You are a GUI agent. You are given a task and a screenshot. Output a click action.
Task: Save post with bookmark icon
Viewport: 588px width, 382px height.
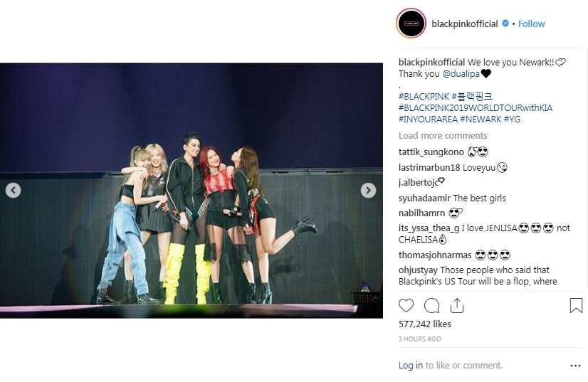pyautogui.click(x=576, y=305)
